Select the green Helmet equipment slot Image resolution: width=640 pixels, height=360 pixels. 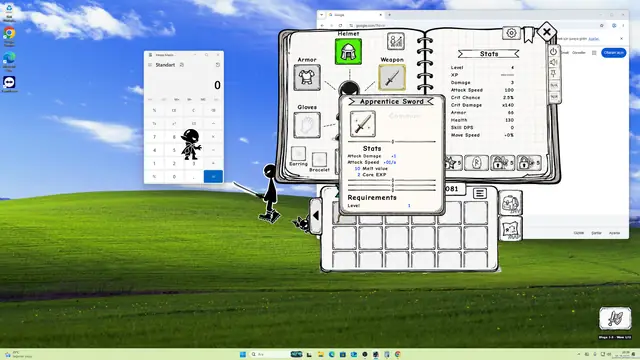(x=348, y=51)
